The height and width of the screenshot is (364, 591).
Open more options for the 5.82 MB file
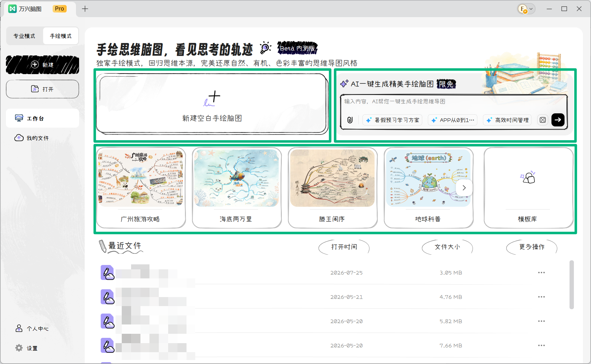click(541, 321)
